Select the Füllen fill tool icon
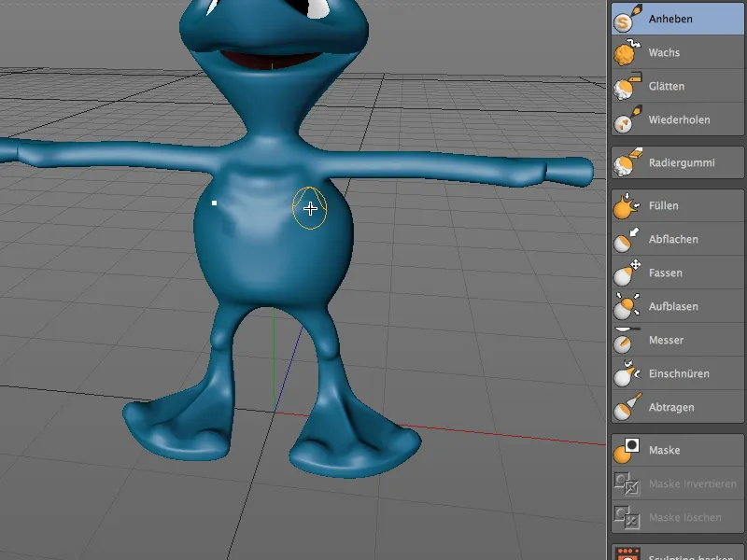Image resolution: width=747 pixels, height=560 pixels. (x=627, y=205)
